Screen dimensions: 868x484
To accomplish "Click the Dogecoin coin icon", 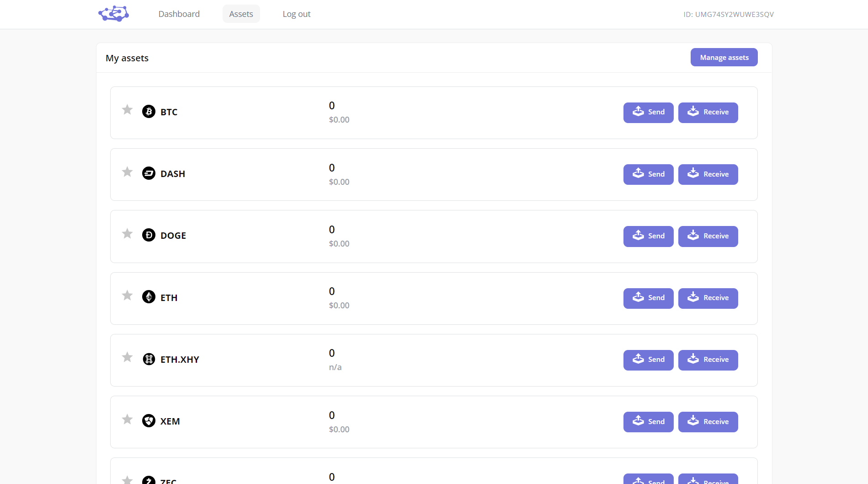I will (x=149, y=235).
